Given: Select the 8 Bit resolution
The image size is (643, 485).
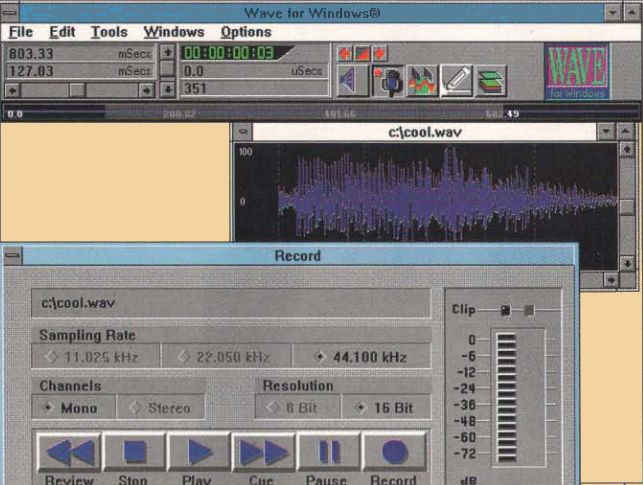Looking at the screenshot, I should 297,408.
